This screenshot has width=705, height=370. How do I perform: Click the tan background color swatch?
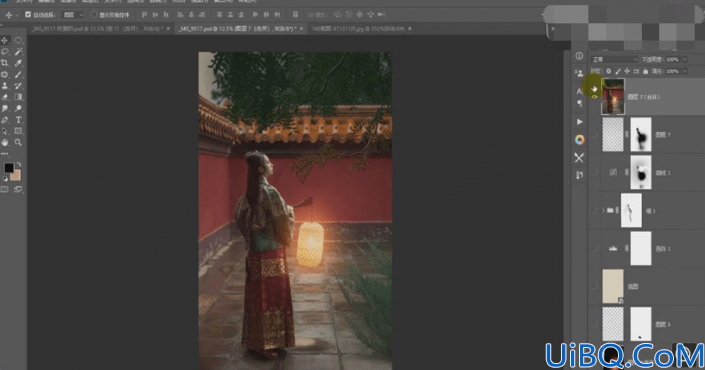[x=16, y=176]
